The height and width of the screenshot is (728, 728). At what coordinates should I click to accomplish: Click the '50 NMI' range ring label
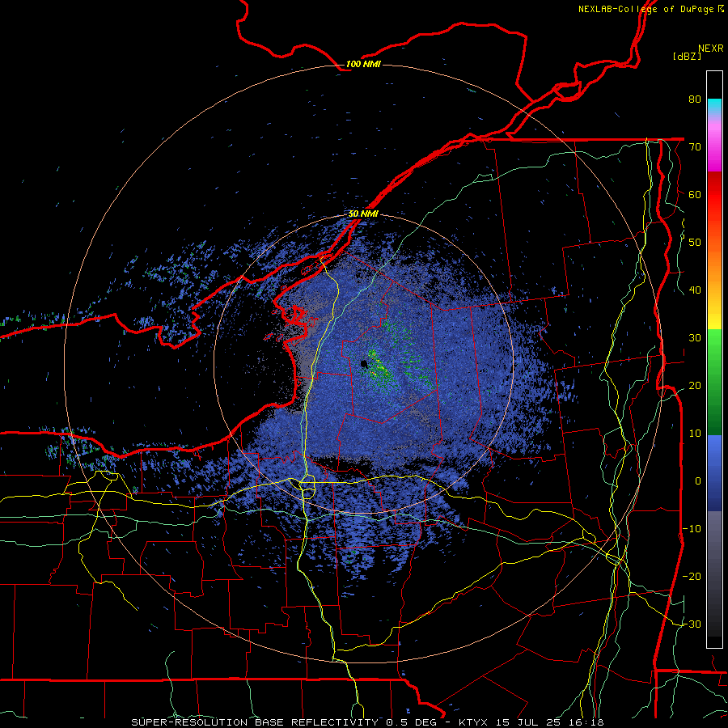pos(363,214)
